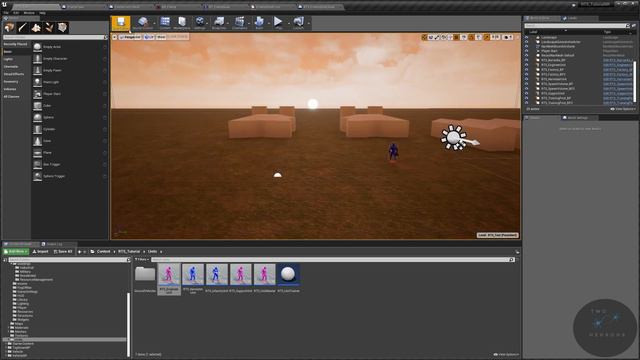Open the camera speed dropdown in viewport
This screenshot has width=640, height=360.
pyautogui.click(x=507, y=37)
